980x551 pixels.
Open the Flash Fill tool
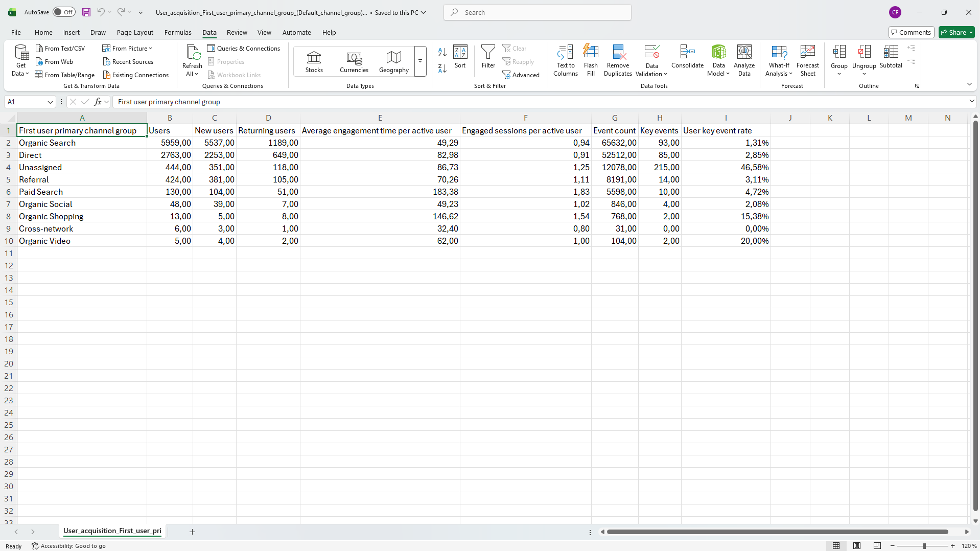tap(591, 60)
